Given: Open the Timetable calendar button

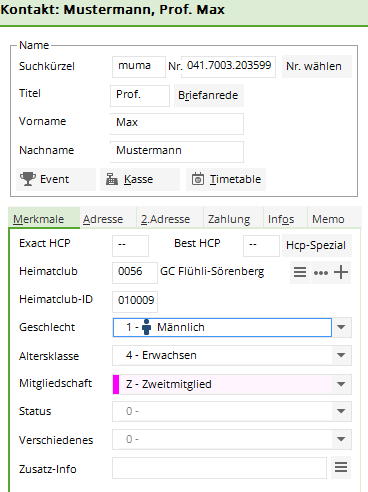Looking at the screenshot, I should tap(226, 179).
